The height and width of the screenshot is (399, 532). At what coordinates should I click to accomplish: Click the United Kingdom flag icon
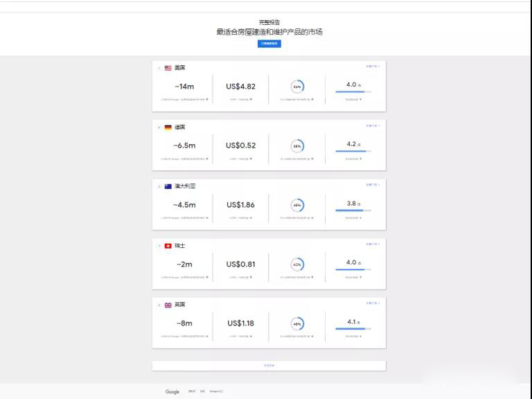[168, 305]
